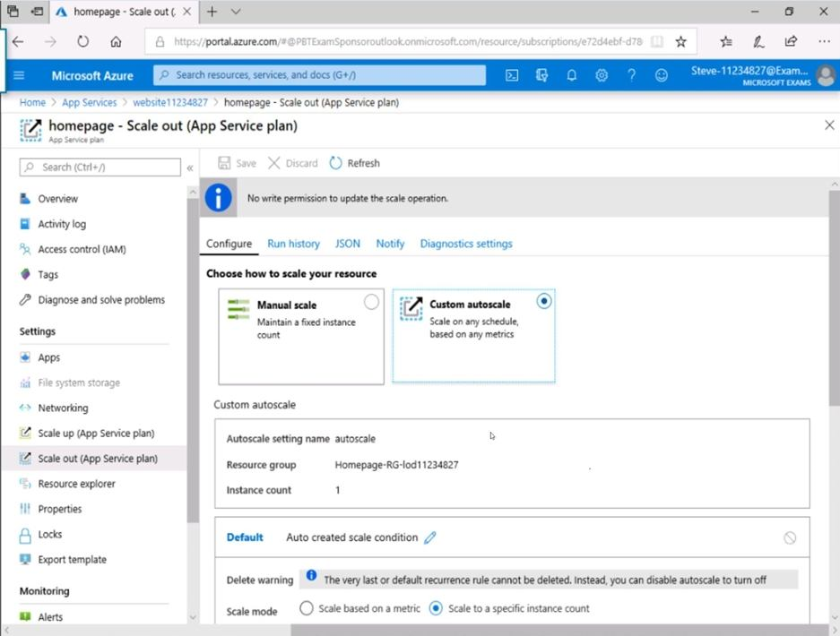
Task: Open Azure Cloud Shell icon
Action: 512,76
